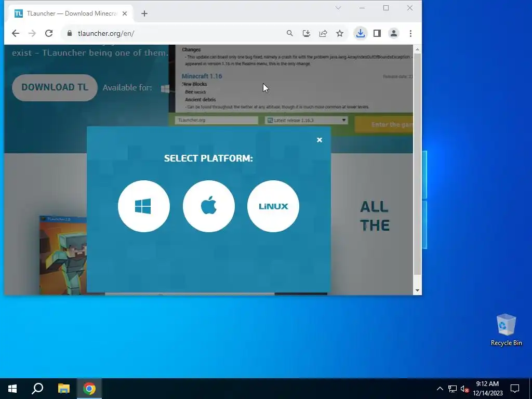Image resolution: width=532 pixels, height=399 pixels.
Task: Install page as app icon
Action: [x=307, y=33]
